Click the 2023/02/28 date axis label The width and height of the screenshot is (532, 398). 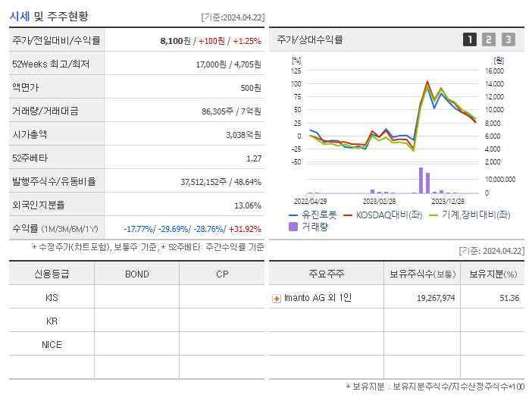[x=380, y=202]
